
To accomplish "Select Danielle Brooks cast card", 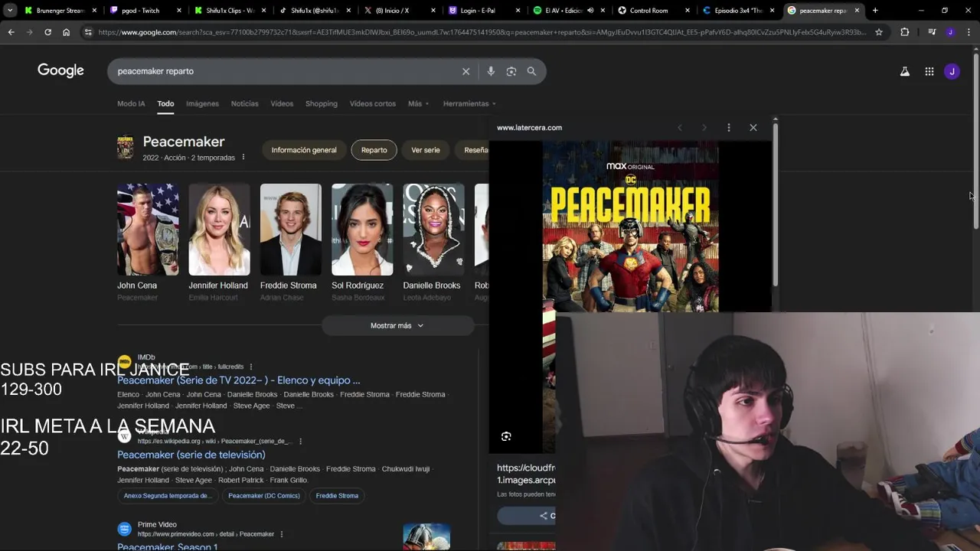I will tap(433, 242).
